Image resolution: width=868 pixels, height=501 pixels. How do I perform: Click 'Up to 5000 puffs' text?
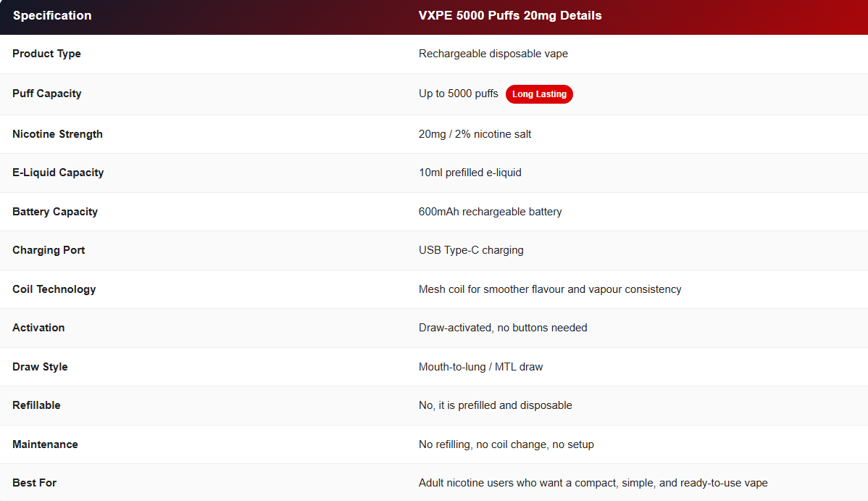(x=459, y=94)
